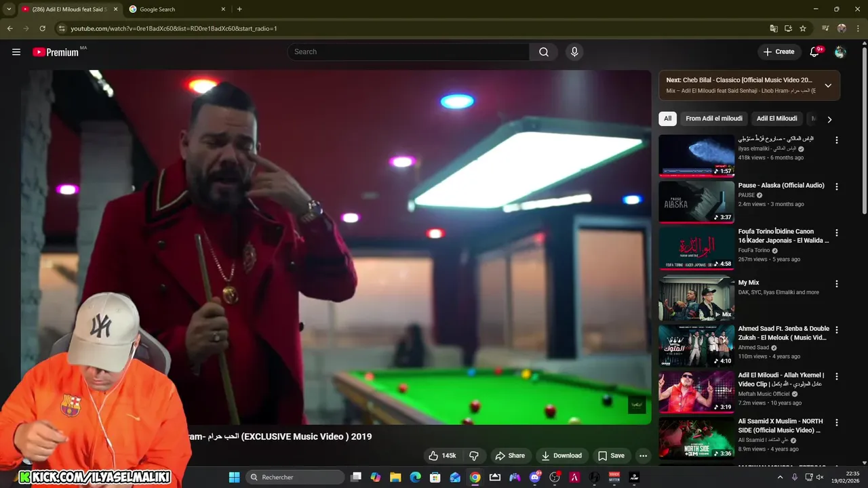Open File Explorer from taskbar

coord(395,477)
